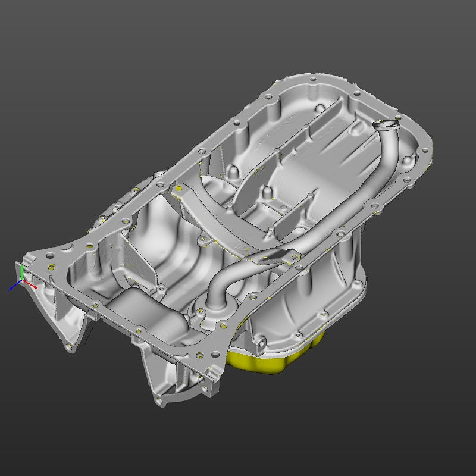Select the blue Z axis handle

coord(11,288)
